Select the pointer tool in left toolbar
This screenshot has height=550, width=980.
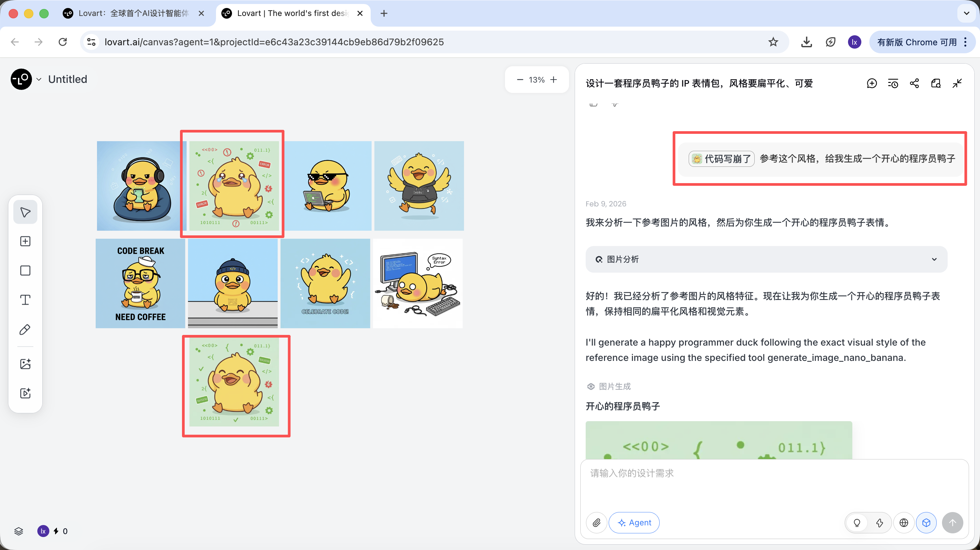pyautogui.click(x=25, y=212)
